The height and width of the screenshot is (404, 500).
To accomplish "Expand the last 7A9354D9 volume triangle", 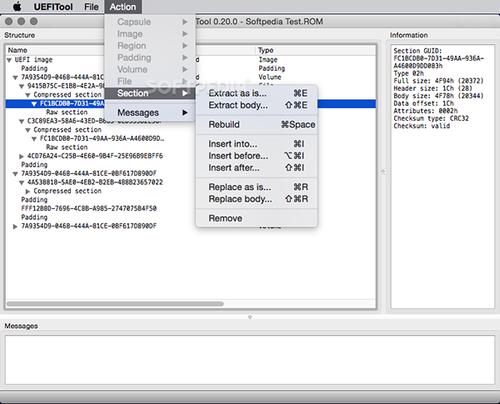I will pos(15,226).
